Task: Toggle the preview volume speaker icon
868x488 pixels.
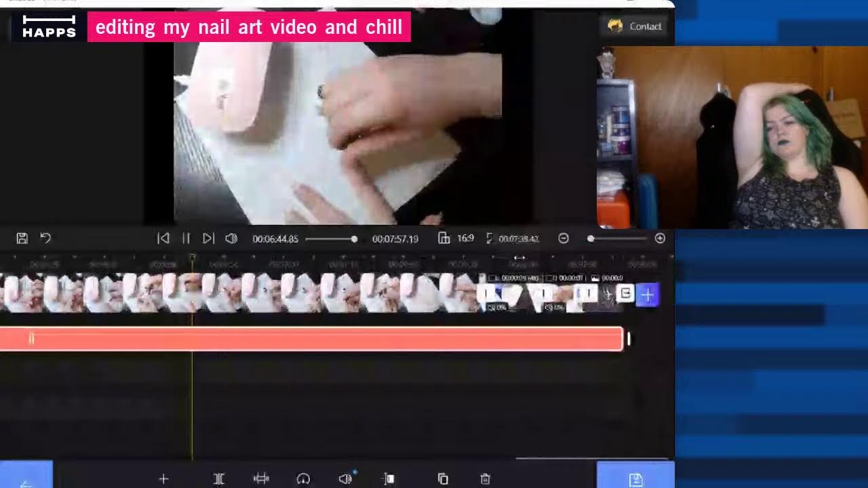Action: (231, 239)
